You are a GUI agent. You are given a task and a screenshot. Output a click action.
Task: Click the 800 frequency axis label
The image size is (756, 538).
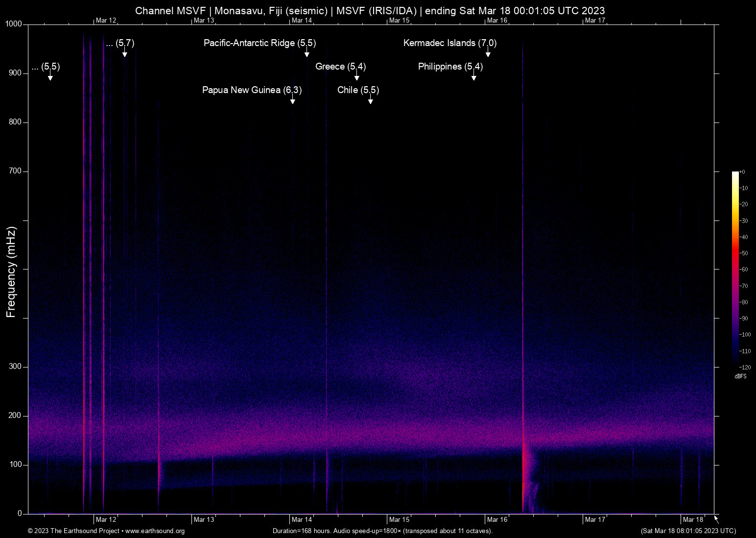click(x=15, y=122)
